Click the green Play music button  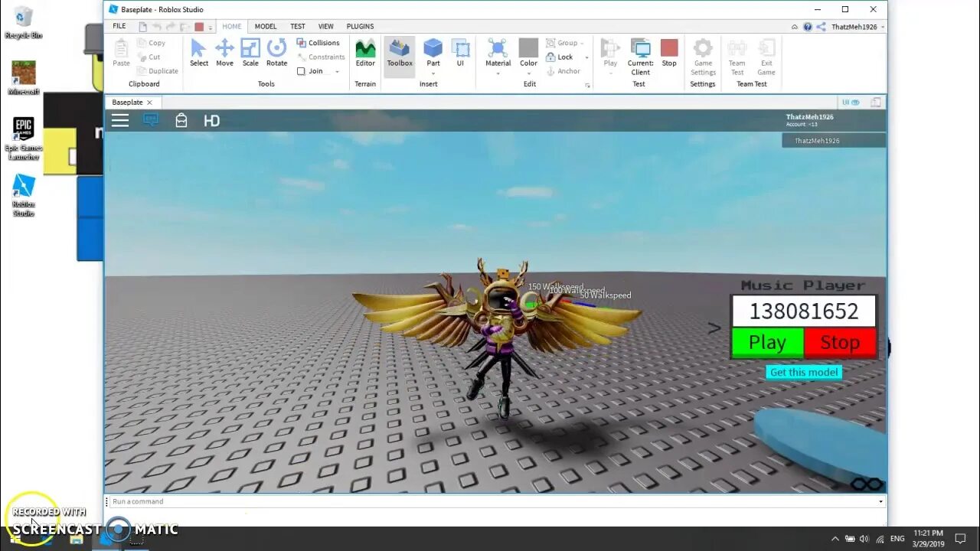pyautogui.click(x=767, y=343)
